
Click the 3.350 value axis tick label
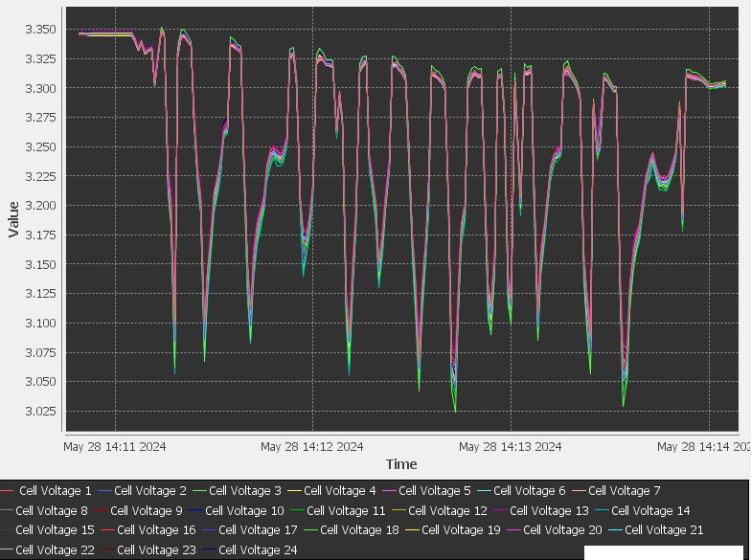tap(40, 30)
